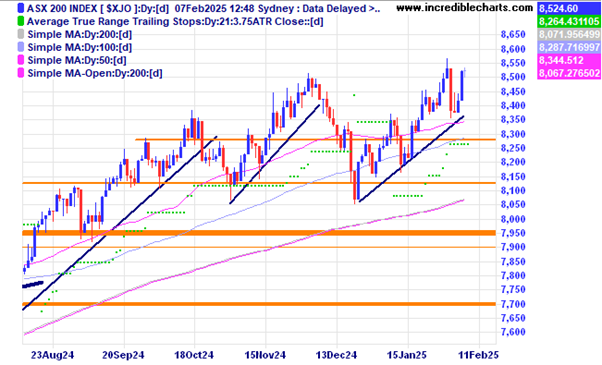Select the Simple MA:Dy:100:[d] legend entry
Image resolution: width=602 pixels, height=365 pixels.
click(x=79, y=47)
